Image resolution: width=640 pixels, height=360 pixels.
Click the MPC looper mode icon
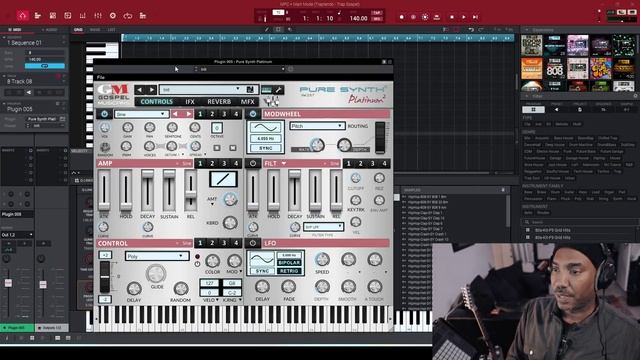[128, 16]
